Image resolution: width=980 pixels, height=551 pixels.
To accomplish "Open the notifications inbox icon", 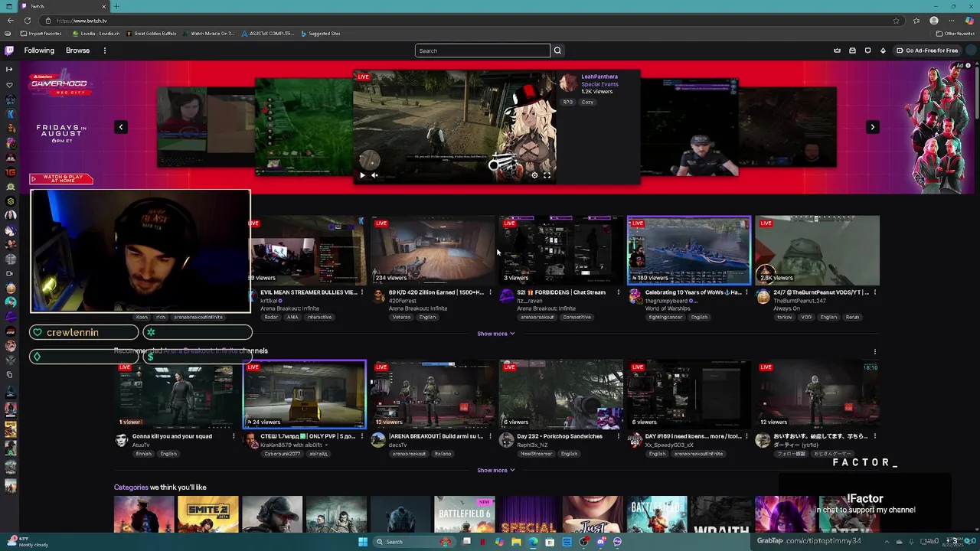I will (x=852, y=51).
